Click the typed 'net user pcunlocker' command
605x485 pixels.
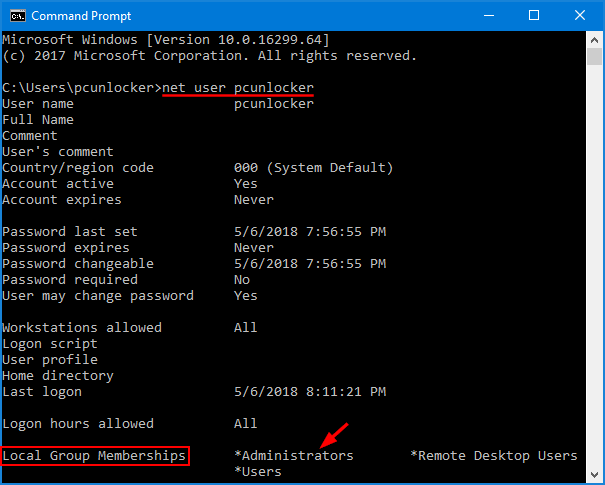point(237,88)
